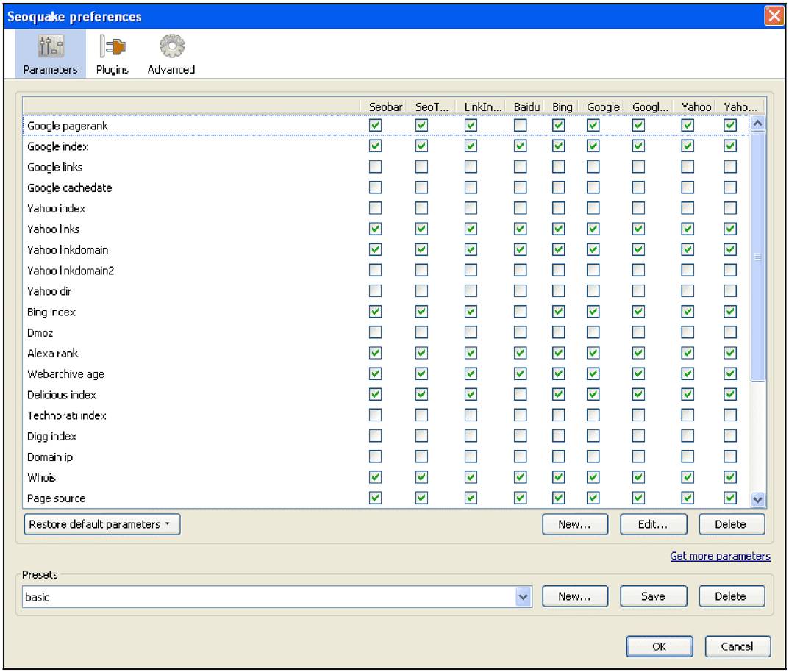Open the Plugins plug icon
This screenshot has height=672, width=789.
coord(113,46)
